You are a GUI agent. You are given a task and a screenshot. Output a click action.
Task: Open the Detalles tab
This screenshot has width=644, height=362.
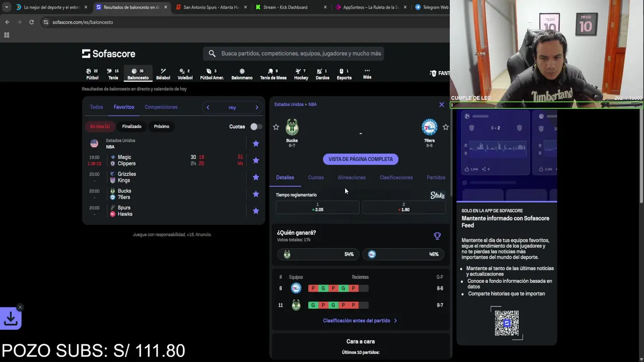pyautogui.click(x=285, y=177)
